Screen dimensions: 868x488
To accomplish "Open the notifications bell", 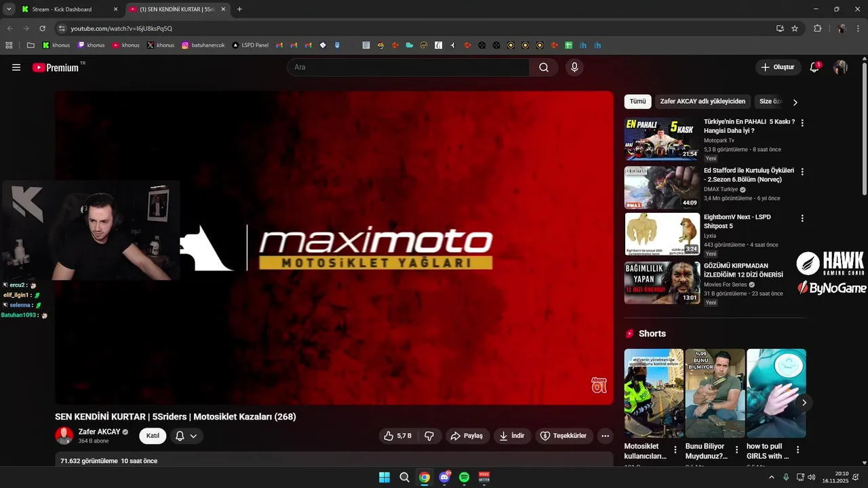I will [814, 67].
